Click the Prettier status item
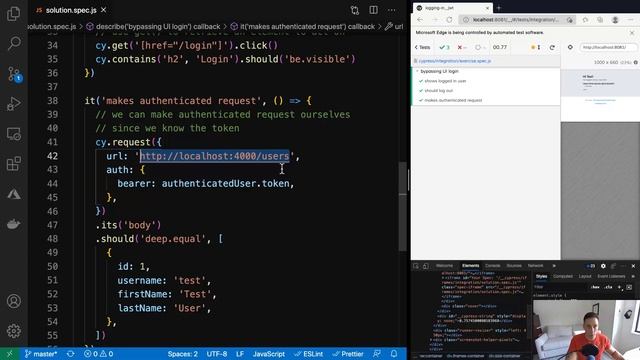This screenshot has height=360, width=640. coord(348,354)
